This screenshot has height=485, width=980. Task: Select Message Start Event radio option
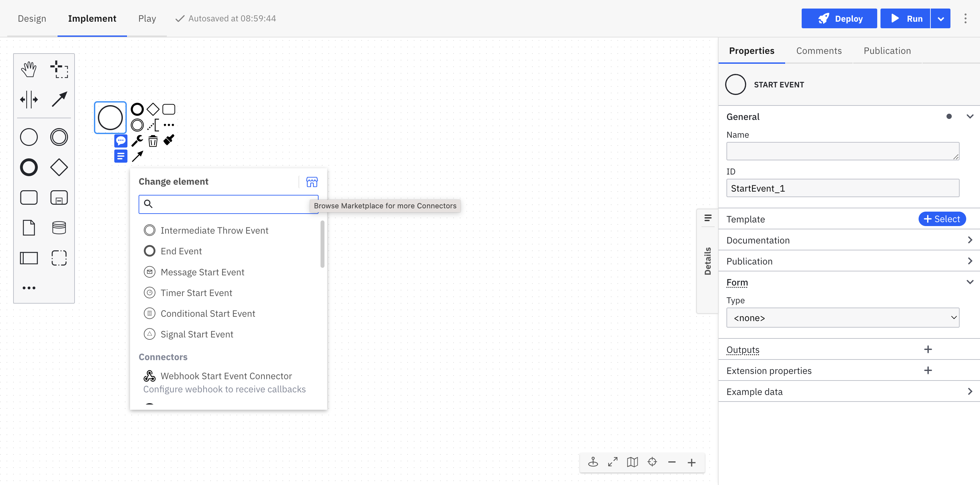[149, 272]
